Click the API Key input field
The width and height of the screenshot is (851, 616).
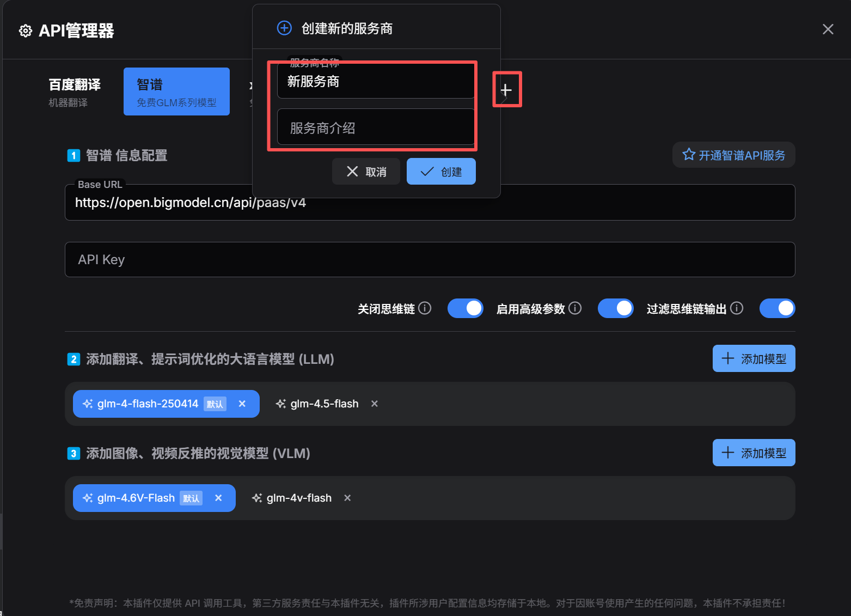click(x=430, y=260)
